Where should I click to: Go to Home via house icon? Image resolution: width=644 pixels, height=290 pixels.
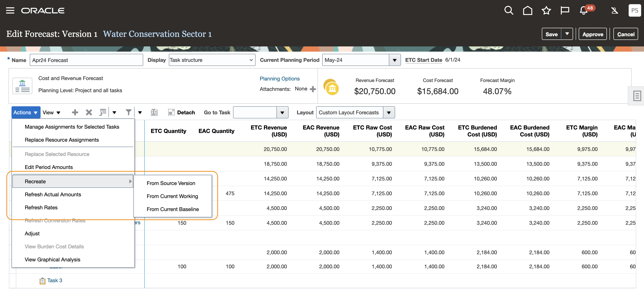[527, 10]
